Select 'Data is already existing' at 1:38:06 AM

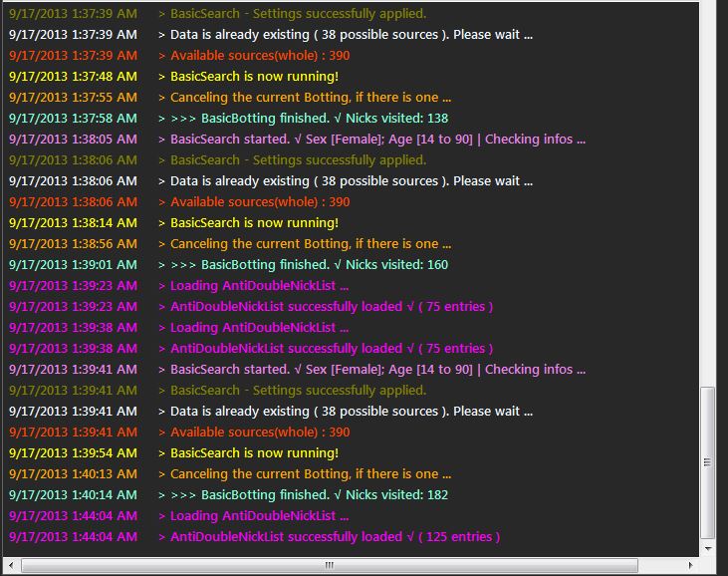[x=271, y=181]
